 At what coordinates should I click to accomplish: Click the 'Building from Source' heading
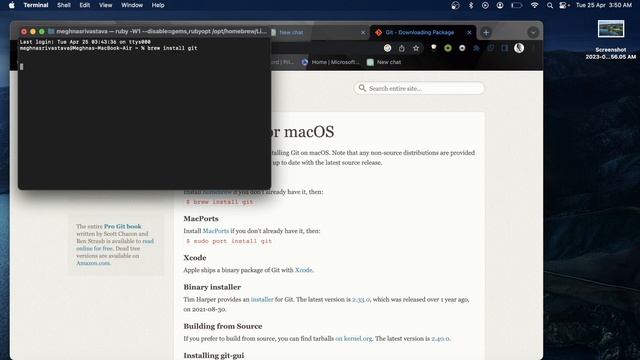(223, 327)
